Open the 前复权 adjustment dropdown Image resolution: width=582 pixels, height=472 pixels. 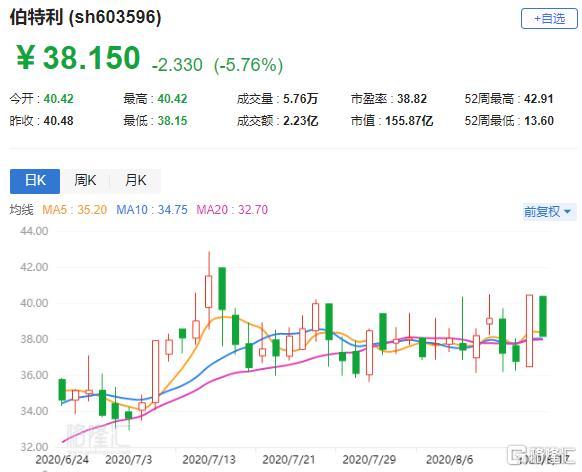tap(548, 212)
